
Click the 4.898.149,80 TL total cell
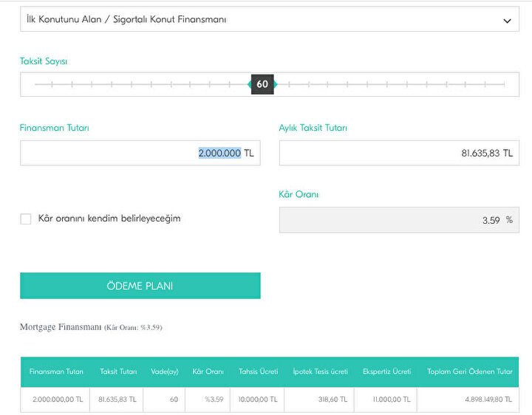tap(468, 399)
